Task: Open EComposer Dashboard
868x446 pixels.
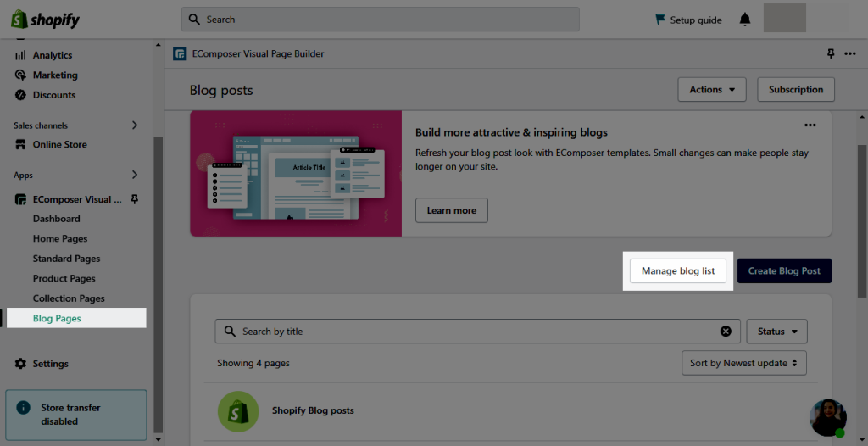Action: pyautogui.click(x=57, y=219)
